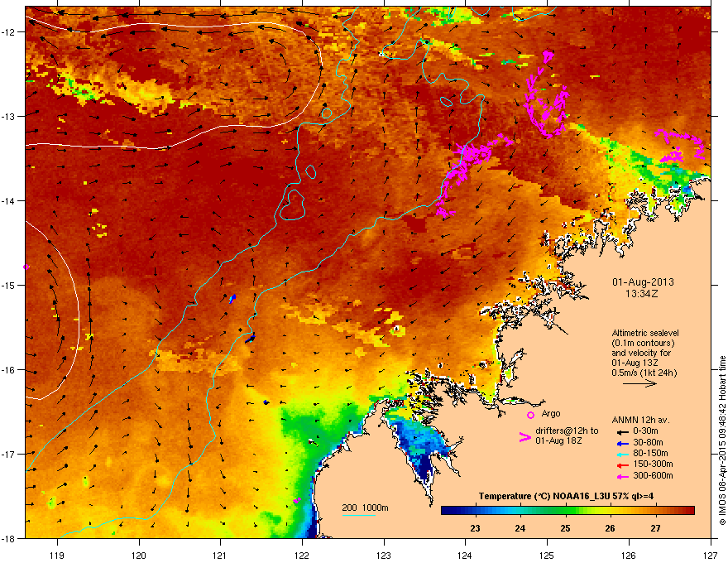Click the latitude axis label '-18'
The image size is (728, 563).
[x=9, y=538]
